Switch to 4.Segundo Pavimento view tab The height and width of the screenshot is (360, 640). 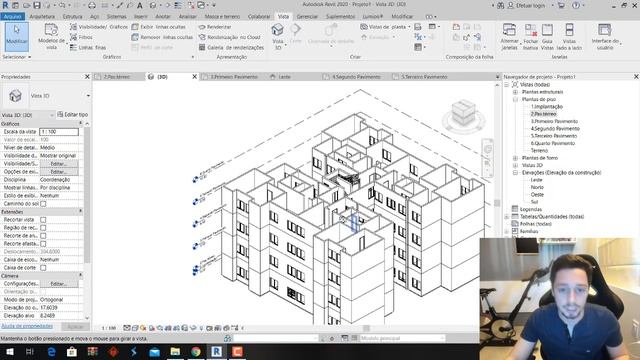(356, 77)
